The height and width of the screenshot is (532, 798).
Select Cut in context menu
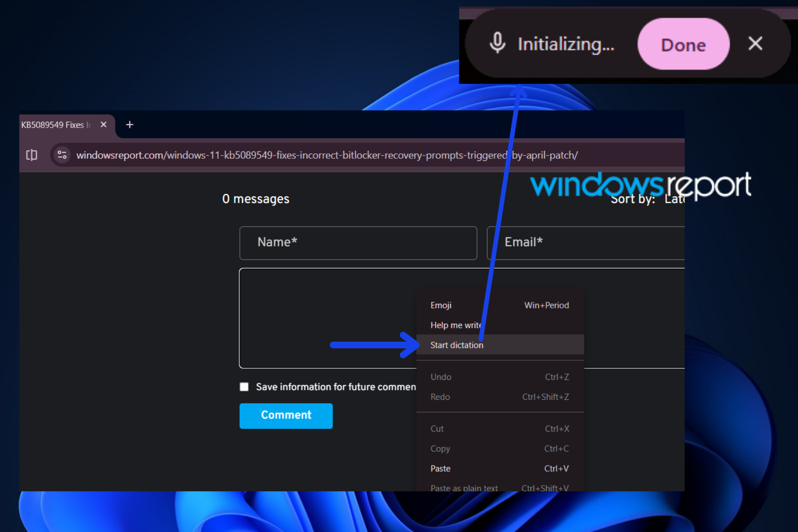[500, 429]
